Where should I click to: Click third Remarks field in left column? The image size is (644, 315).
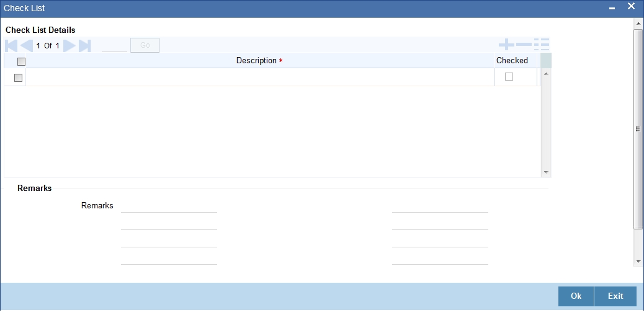169,241
